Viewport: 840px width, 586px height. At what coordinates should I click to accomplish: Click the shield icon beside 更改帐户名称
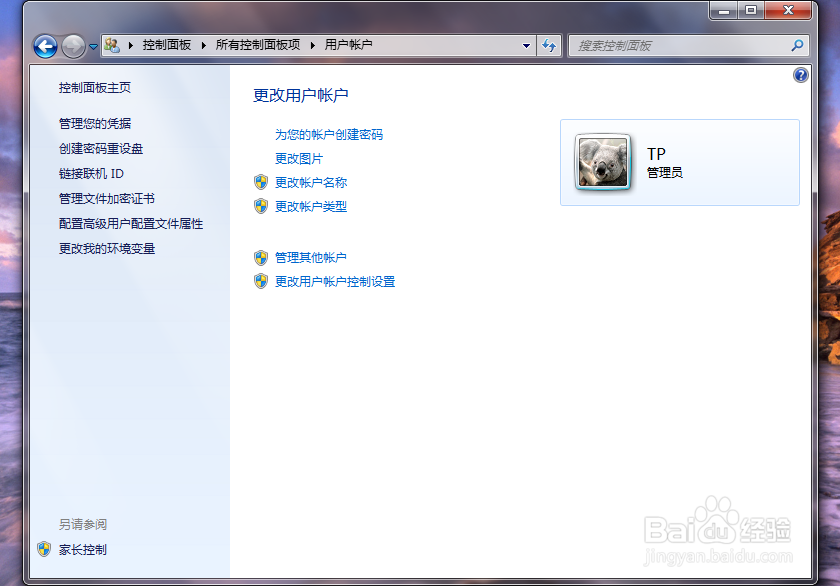point(261,182)
